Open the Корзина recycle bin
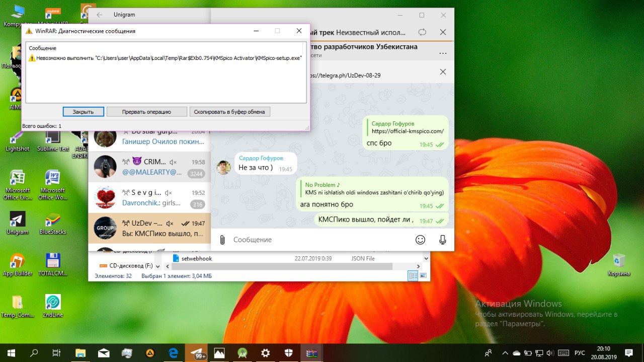 click(619, 265)
